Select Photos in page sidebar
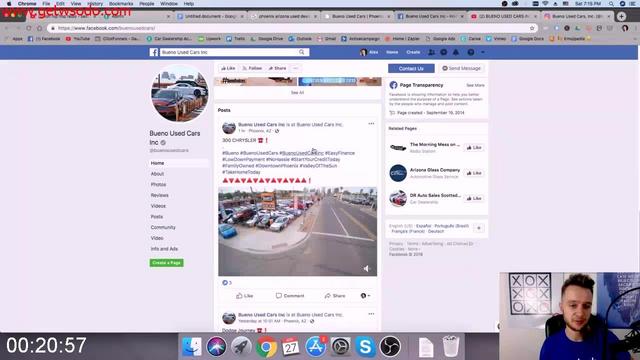The image size is (640, 360). [x=158, y=184]
